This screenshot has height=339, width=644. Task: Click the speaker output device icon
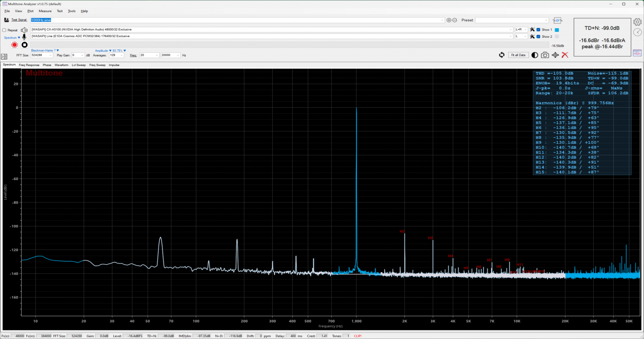[x=24, y=30]
